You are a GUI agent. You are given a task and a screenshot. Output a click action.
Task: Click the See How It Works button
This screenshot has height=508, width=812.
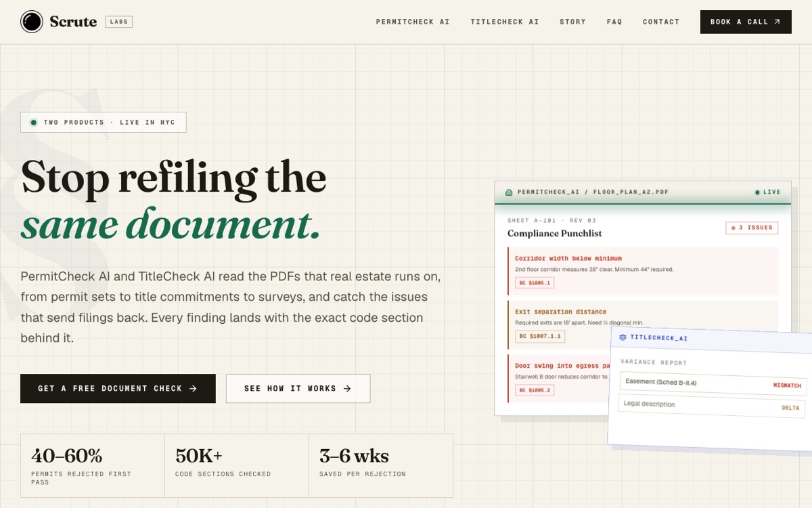click(x=298, y=389)
